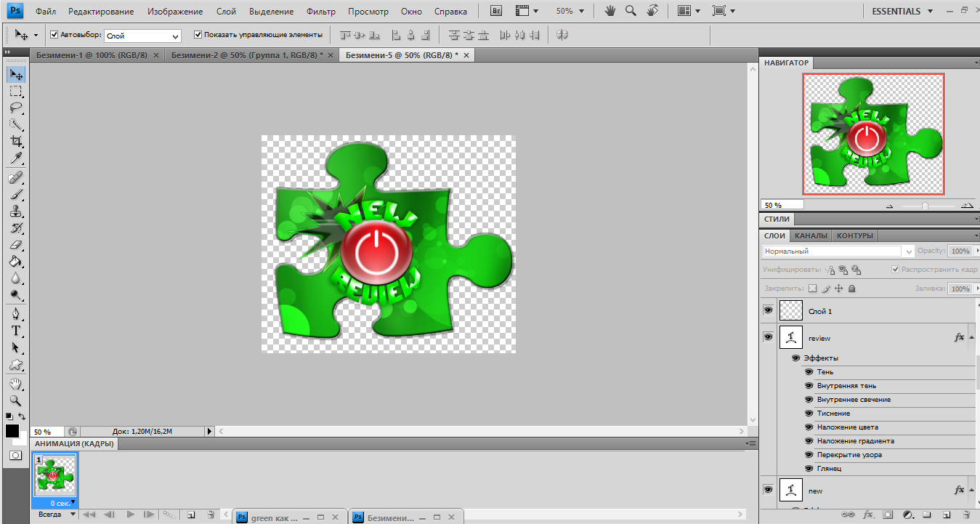Select the Crop tool
The width and height of the screenshot is (980, 524).
15,142
